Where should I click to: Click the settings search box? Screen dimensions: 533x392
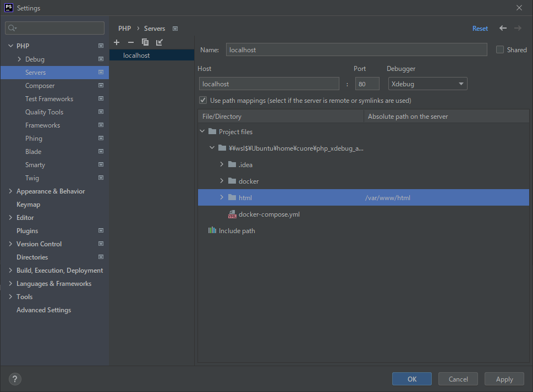click(55, 28)
